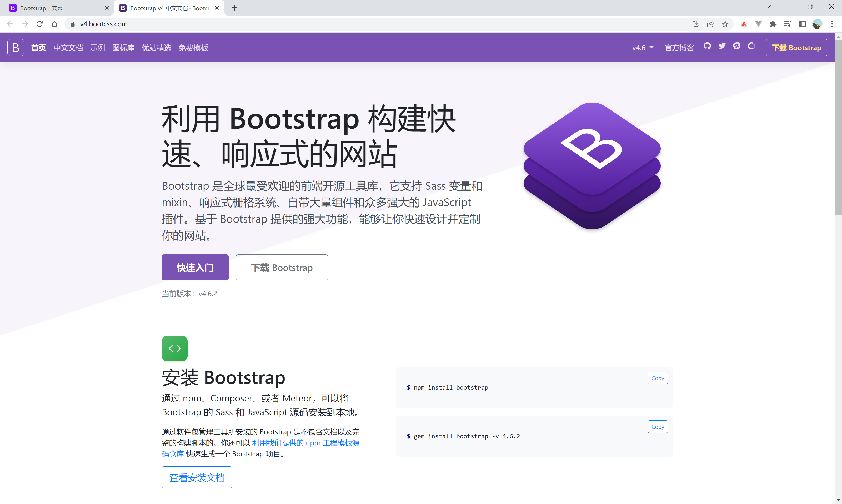Image resolution: width=842 pixels, height=504 pixels.
Task: Open the browser extensions puzzle icon
Action: [x=773, y=24]
